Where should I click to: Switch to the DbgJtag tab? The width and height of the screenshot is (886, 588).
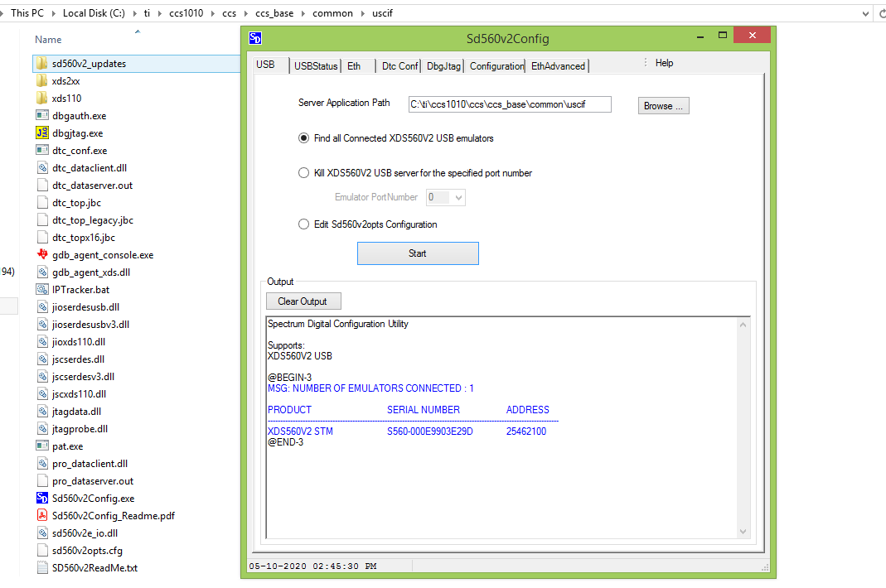(x=443, y=66)
